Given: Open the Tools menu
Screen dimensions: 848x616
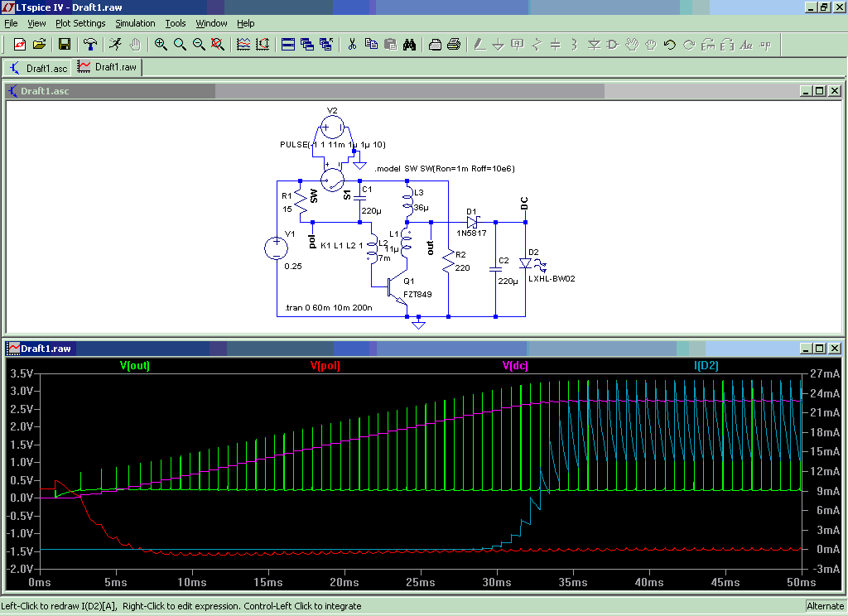Looking at the screenshot, I should click(175, 23).
